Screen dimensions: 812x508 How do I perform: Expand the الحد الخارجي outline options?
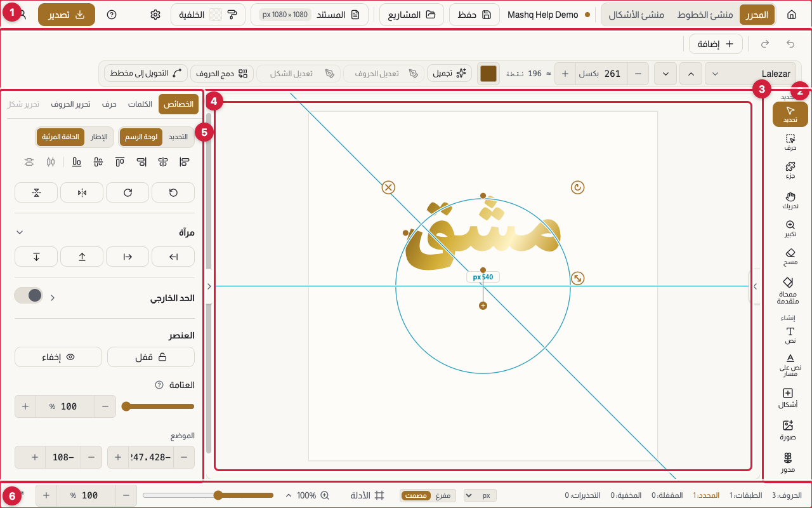(53, 297)
